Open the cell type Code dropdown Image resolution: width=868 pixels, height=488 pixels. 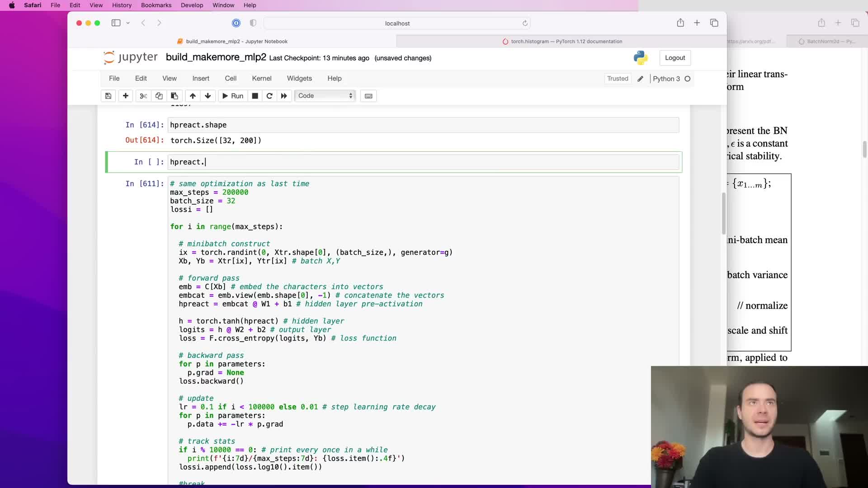click(x=325, y=96)
